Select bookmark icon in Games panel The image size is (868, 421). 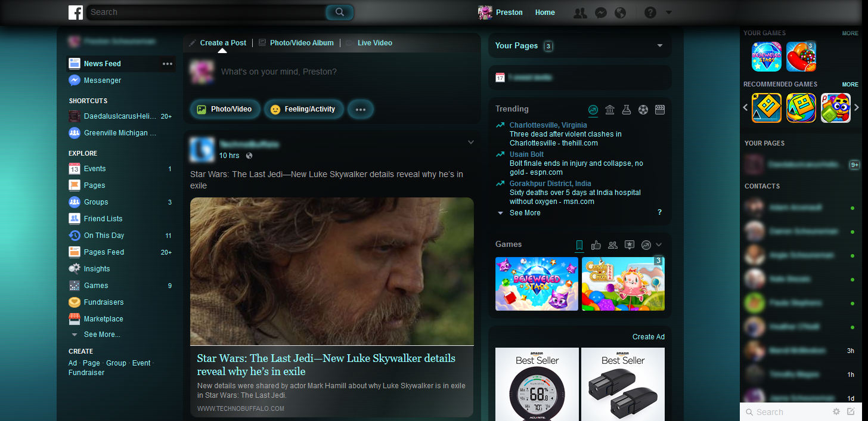579,245
